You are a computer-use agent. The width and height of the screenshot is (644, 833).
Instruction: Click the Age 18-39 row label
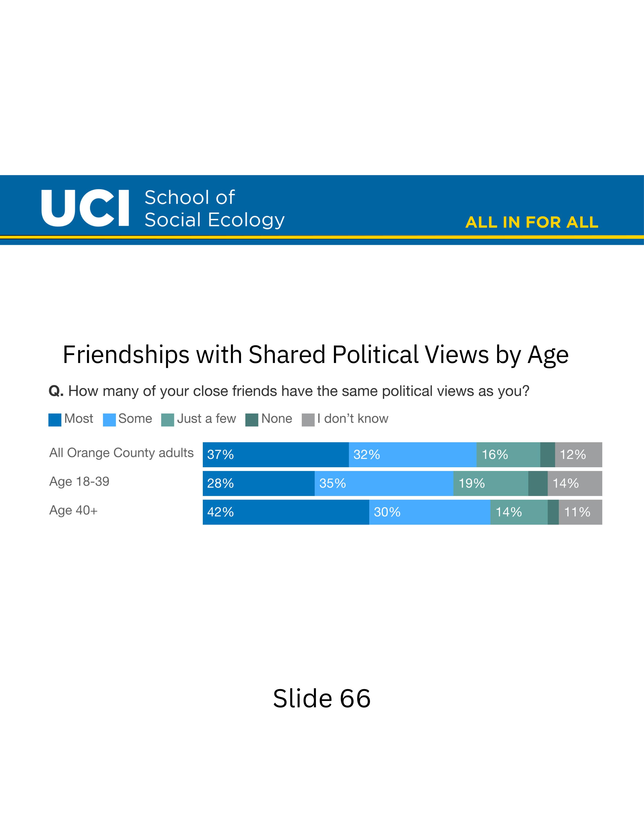coord(79,482)
